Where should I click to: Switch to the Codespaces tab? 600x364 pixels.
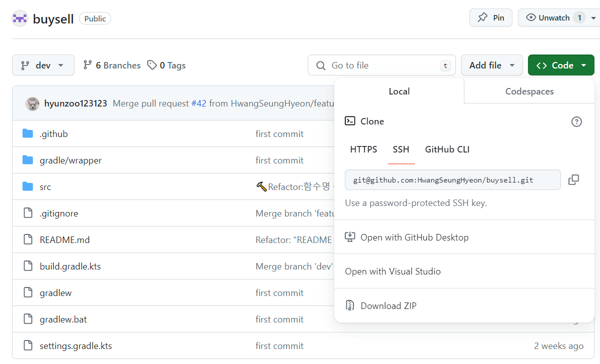[529, 91]
